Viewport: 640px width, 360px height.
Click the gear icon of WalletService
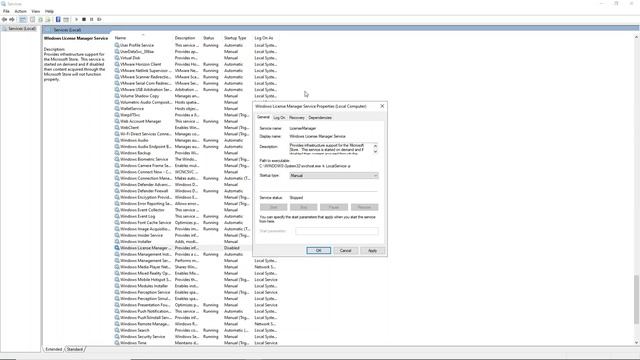pos(117,109)
